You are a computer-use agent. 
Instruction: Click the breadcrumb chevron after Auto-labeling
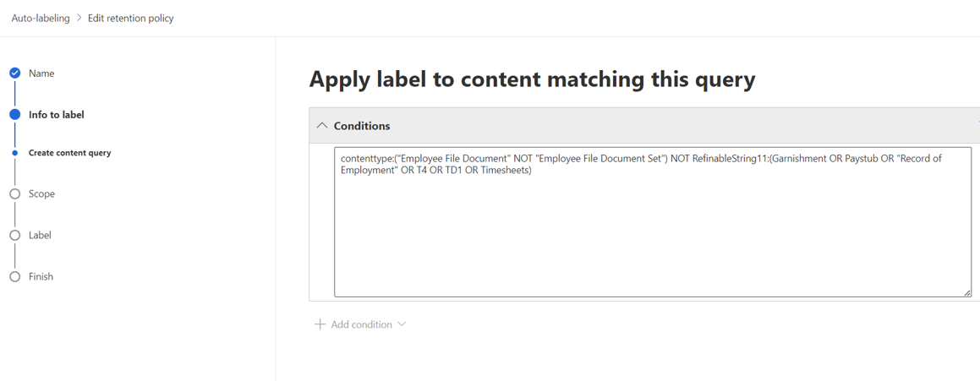click(x=79, y=18)
